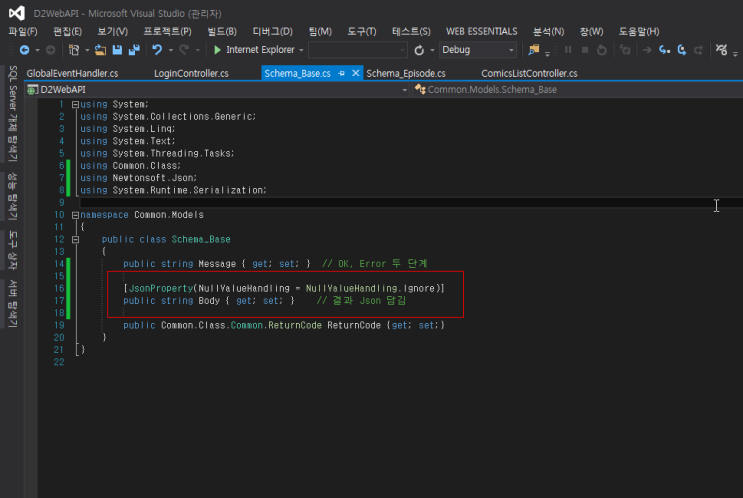Click the JsonProperty attribute on line 16
This screenshot has width=743, height=498.
(x=161, y=289)
